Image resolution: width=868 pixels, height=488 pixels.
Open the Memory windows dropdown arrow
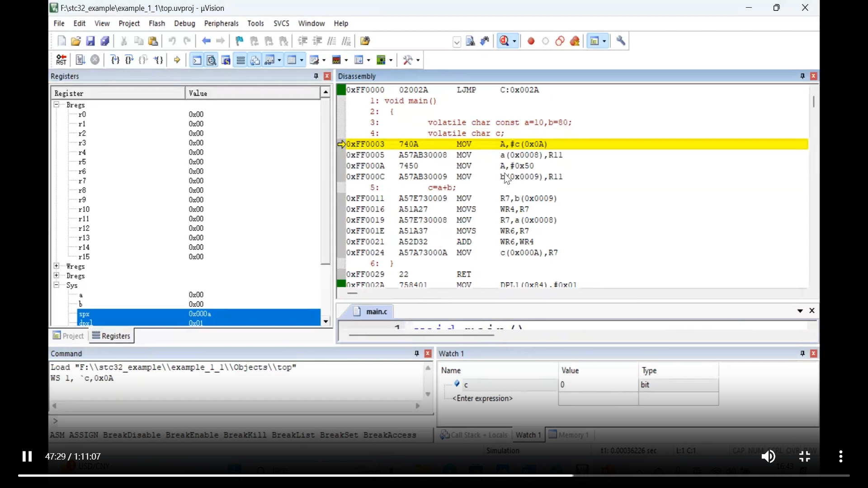tap(302, 60)
